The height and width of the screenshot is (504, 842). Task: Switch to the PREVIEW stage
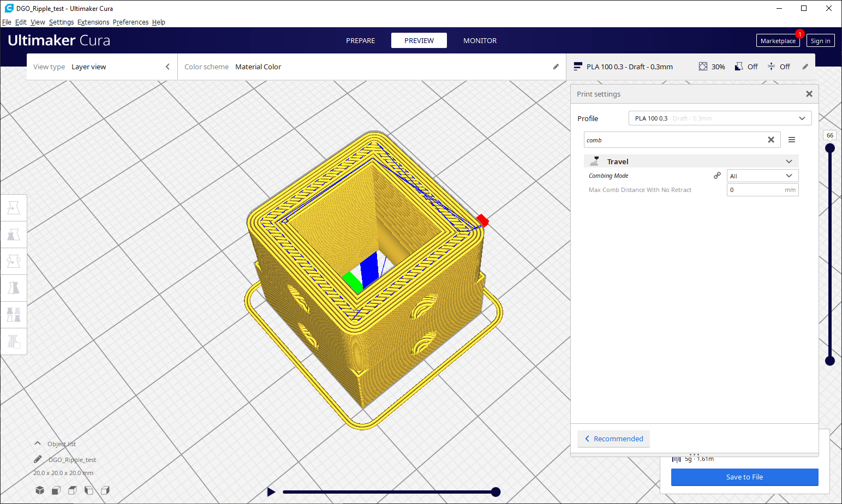(419, 40)
